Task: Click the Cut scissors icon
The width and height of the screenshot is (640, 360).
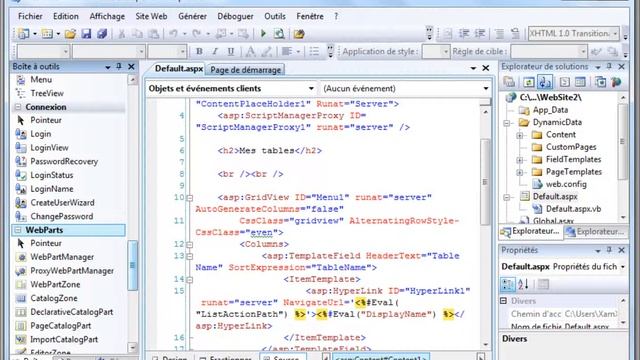Action: pos(122,34)
